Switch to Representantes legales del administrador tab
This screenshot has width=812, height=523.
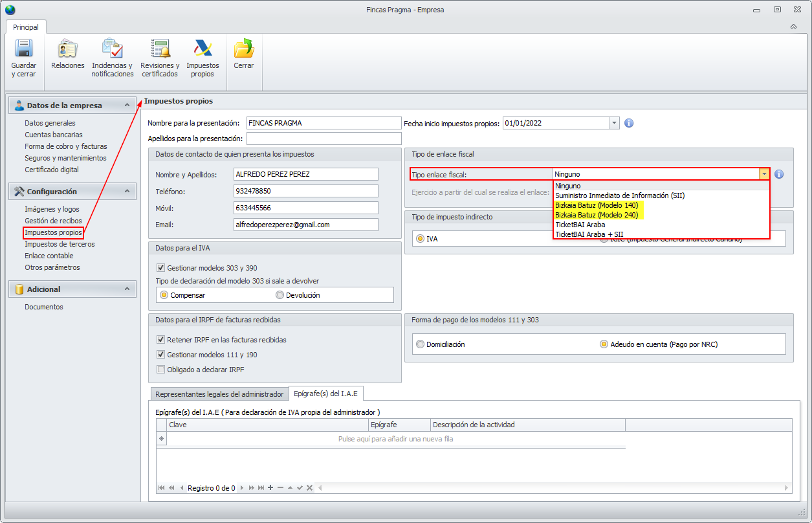[219, 394]
